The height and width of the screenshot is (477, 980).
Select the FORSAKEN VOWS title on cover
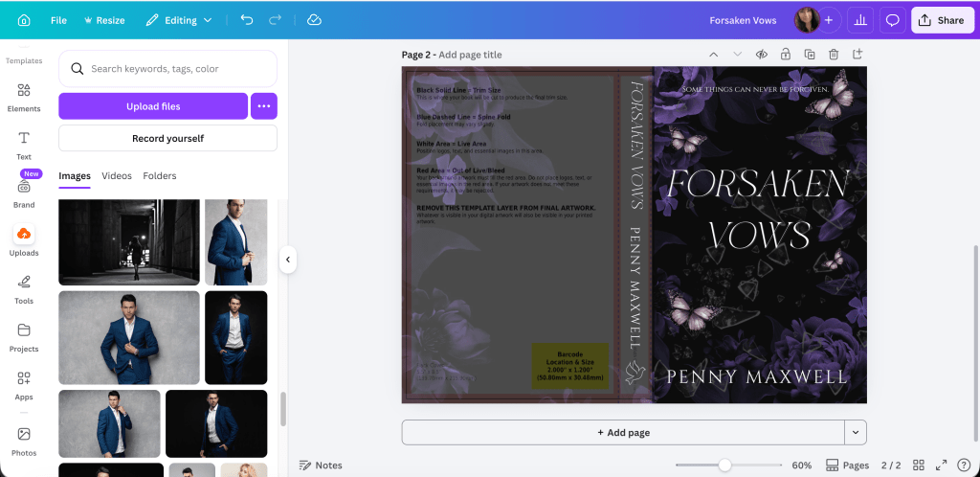[x=759, y=208]
